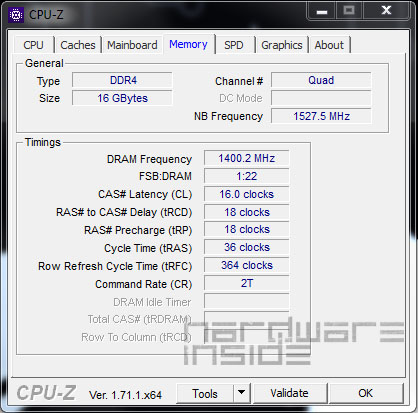Click the Tools button
This screenshot has height=413, width=418.
(x=205, y=394)
